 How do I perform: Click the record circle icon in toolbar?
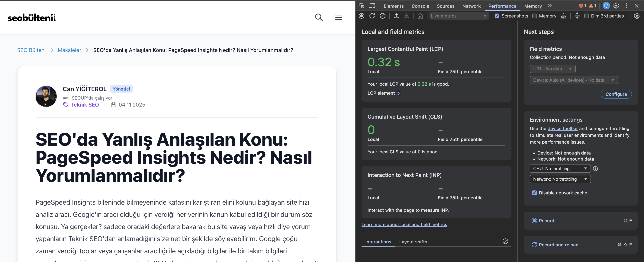362,16
